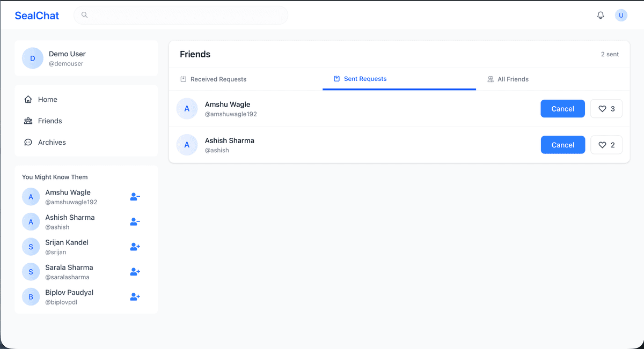Click '@amshuwagle192' in sent requests list
Image resolution: width=644 pixels, height=349 pixels.
point(231,114)
